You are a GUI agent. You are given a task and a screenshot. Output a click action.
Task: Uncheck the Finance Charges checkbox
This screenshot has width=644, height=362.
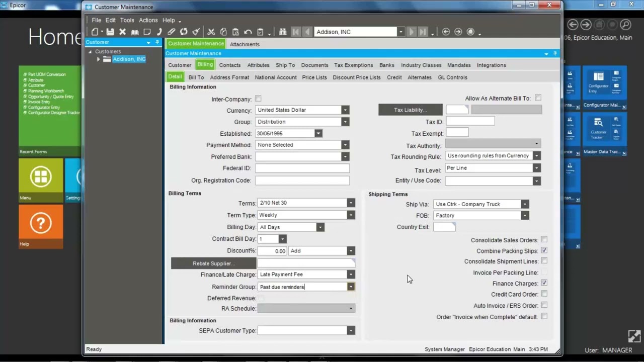coord(544,283)
